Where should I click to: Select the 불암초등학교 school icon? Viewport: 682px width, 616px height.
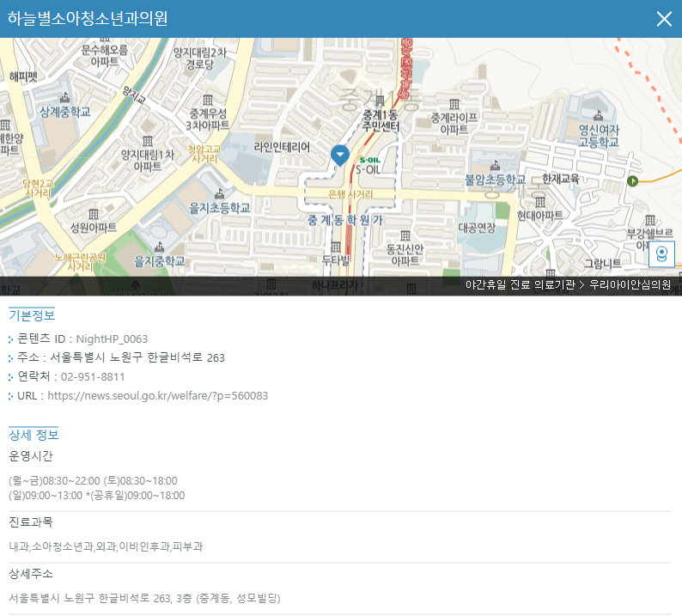click(495, 165)
